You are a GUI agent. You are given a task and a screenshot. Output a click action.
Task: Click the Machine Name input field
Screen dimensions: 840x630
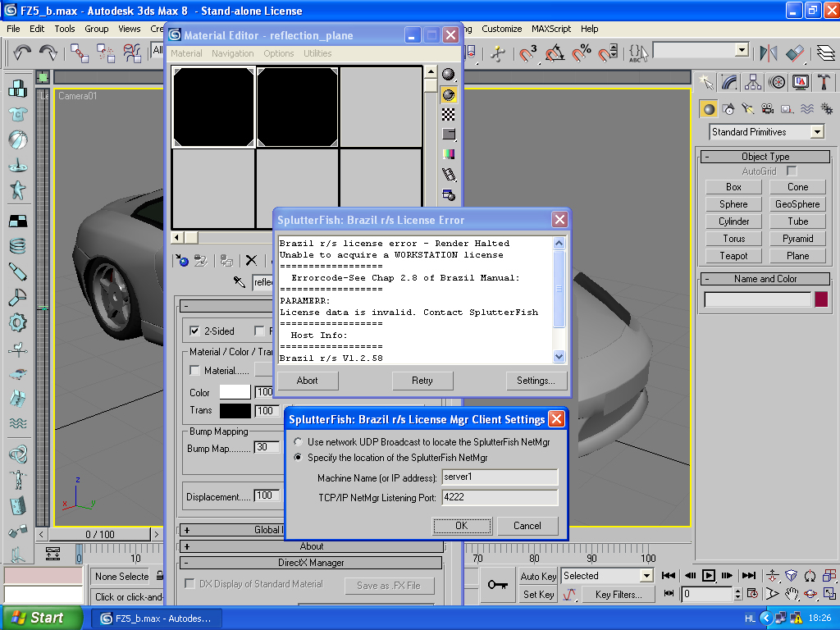pyautogui.click(x=499, y=477)
